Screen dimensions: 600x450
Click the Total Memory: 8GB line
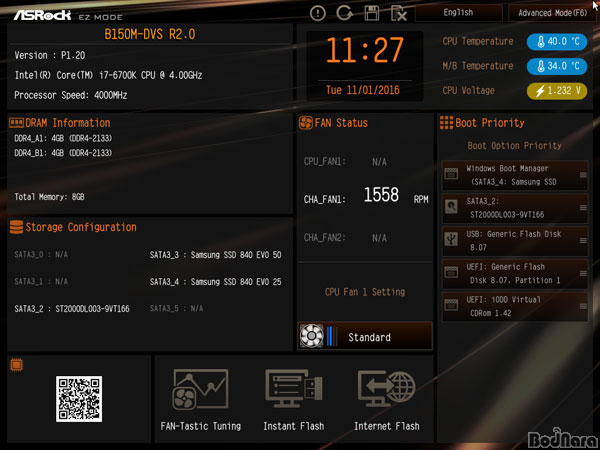tap(49, 197)
